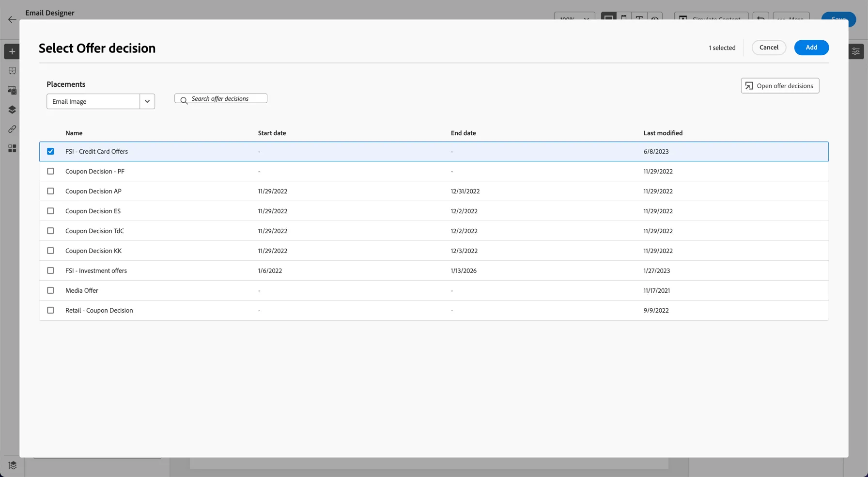
Task: Click the 11/17/2021 last modified cell
Action: click(656, 290)
